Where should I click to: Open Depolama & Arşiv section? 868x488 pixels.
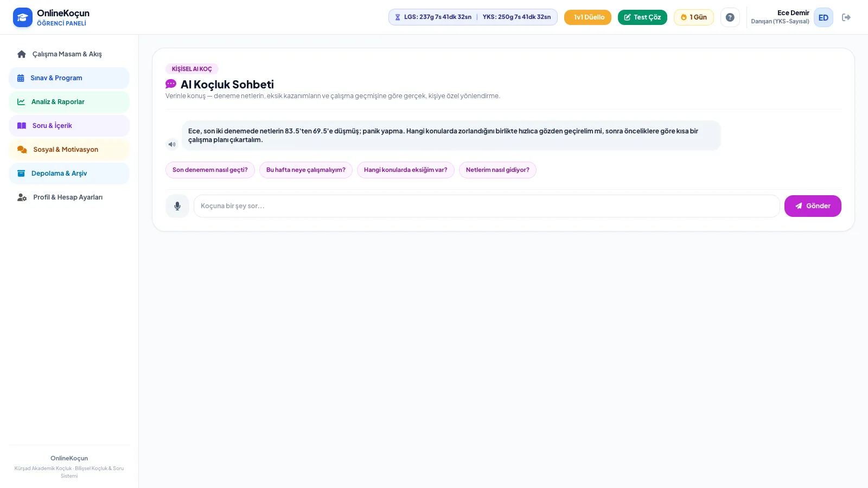tap(69, 174)
